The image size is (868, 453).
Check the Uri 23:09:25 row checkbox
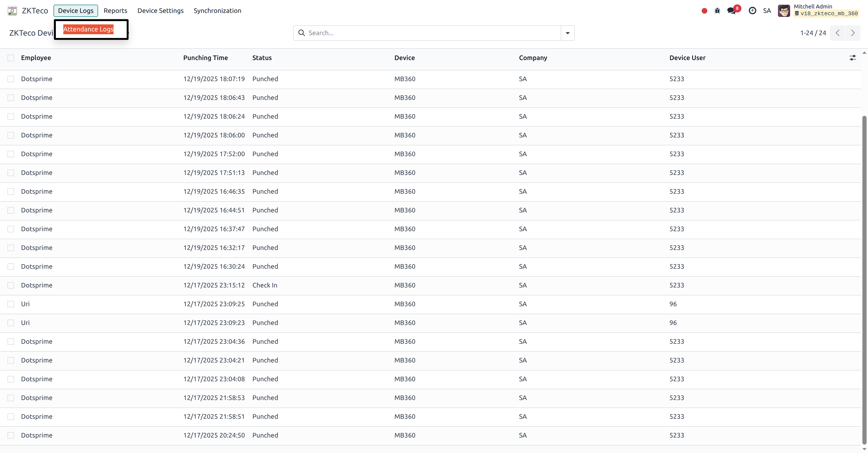[11, 304]
